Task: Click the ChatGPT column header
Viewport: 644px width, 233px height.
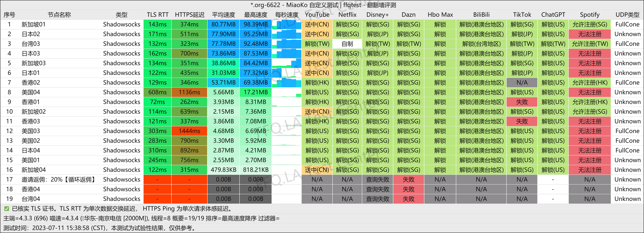Action: (553, 15)
